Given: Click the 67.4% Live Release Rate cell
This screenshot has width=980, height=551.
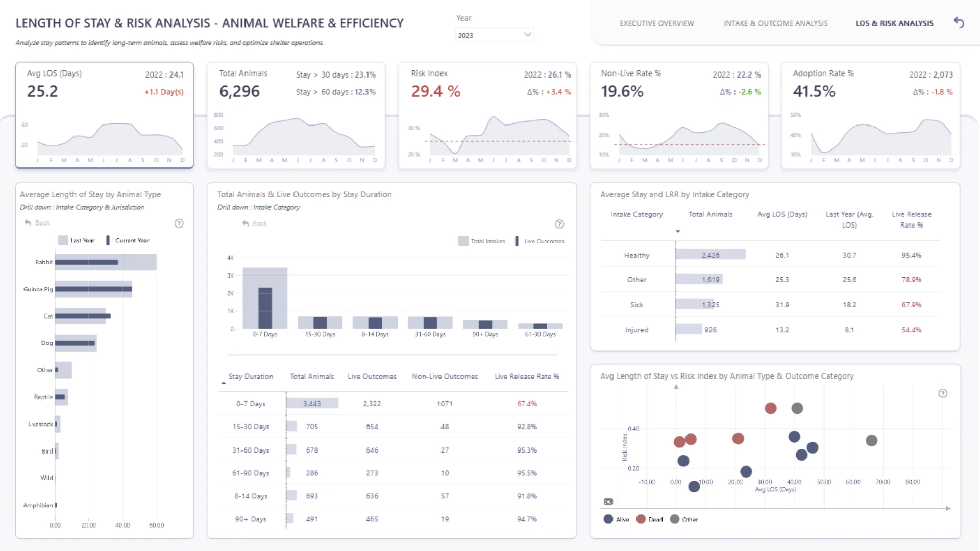Looking at the screenshot, I should [527, 404].
